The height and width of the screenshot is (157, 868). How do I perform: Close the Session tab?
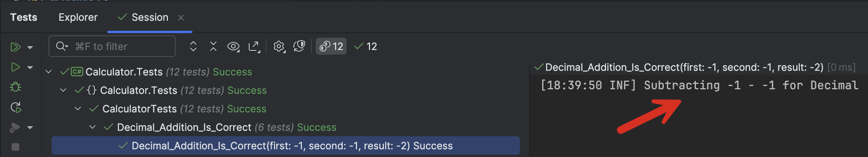point(181,18)
